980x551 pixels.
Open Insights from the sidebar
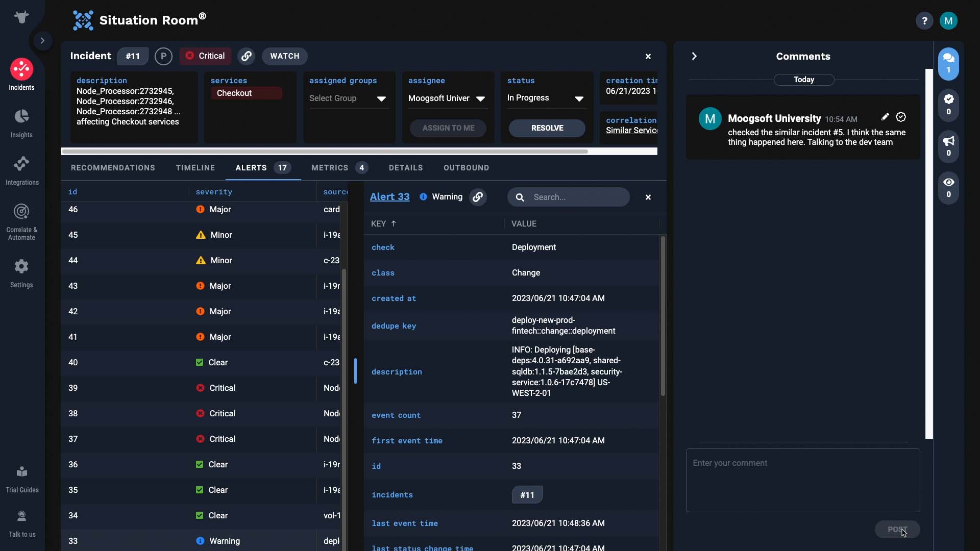click(x=21, y=123)
